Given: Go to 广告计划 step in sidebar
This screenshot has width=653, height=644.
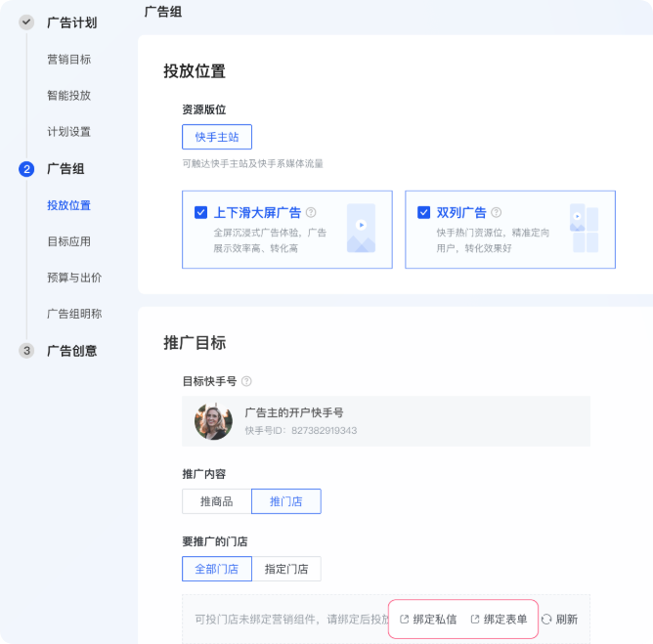Looking at the screenshot, I should coord(72,22).
